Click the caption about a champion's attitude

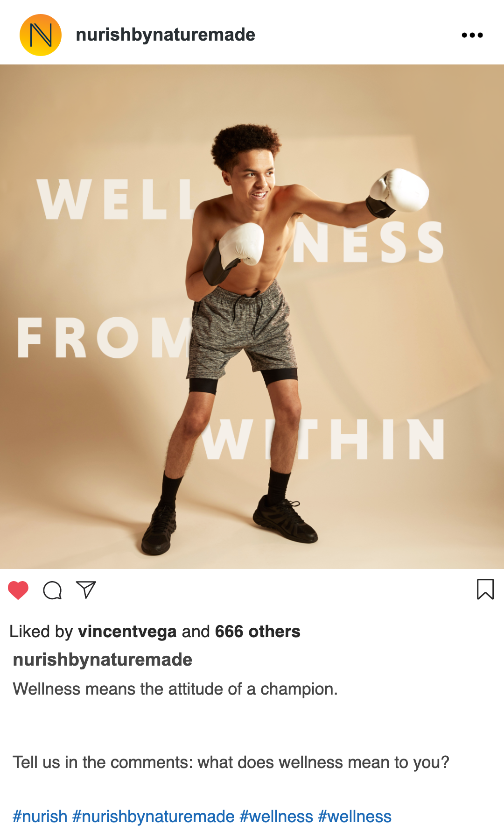click(175, 689)
